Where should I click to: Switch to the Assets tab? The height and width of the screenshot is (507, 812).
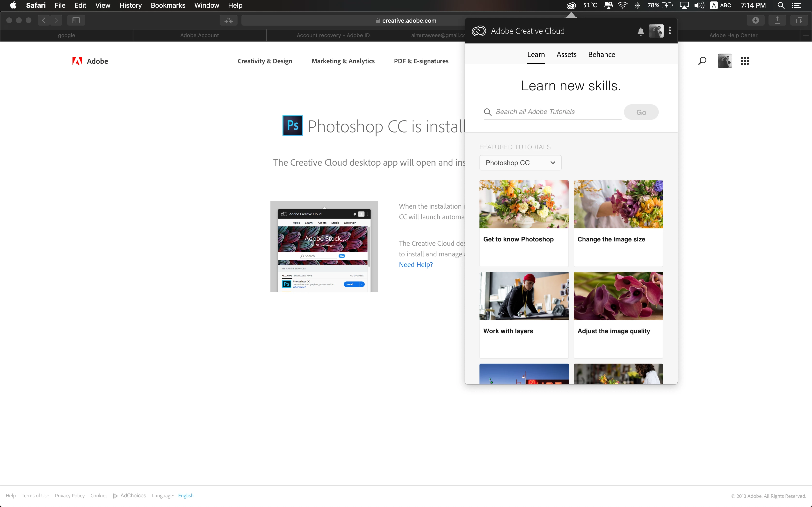pyautogui.click(x=566, y=55)
